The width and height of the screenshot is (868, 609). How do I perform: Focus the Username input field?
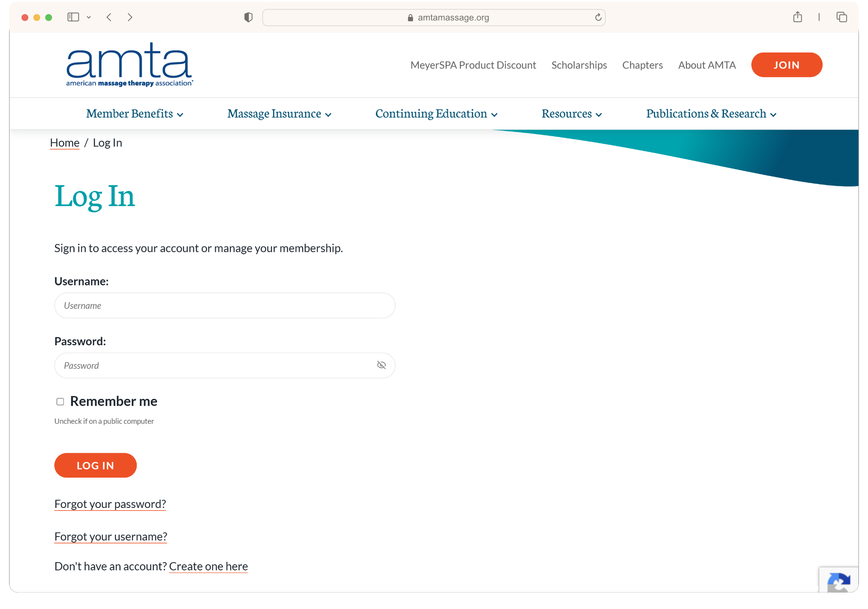tap(225, 305)
